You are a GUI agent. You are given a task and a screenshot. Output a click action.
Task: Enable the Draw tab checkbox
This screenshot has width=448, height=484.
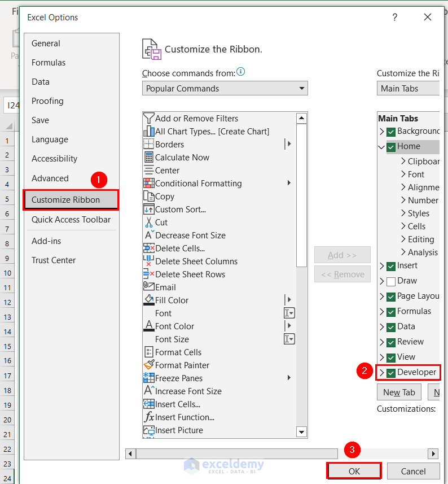pos(391,281)
